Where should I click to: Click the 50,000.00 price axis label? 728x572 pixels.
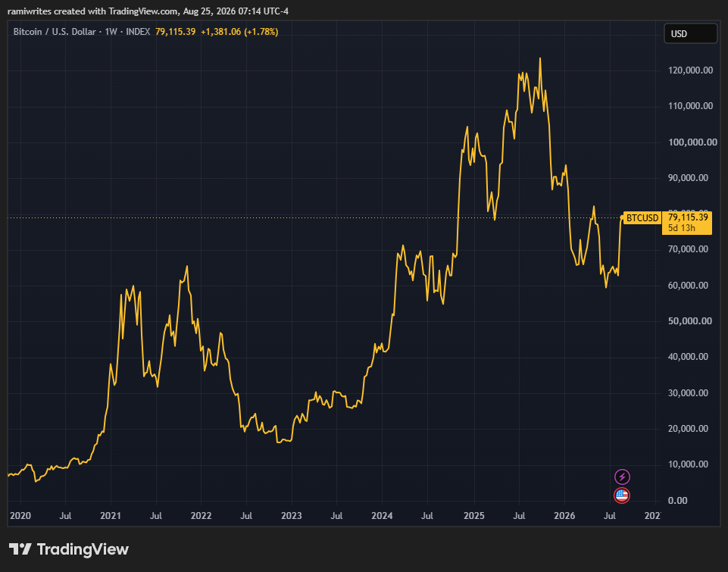pyautogui.click(x=690, y=320)
